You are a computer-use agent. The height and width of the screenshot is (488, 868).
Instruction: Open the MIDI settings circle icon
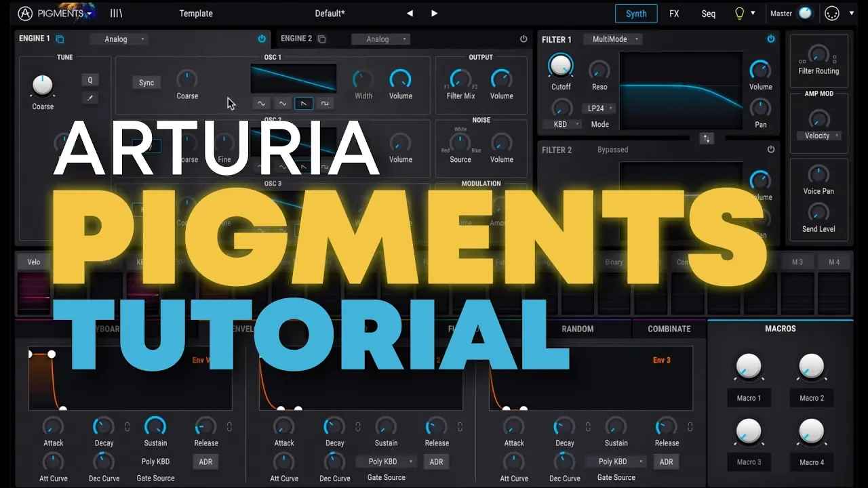(831, 13)
